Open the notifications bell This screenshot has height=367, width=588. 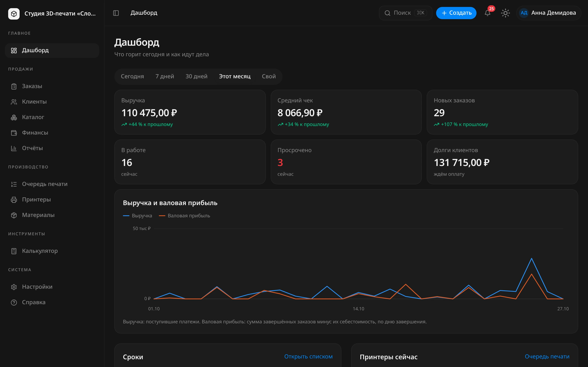tap(487, 13)
